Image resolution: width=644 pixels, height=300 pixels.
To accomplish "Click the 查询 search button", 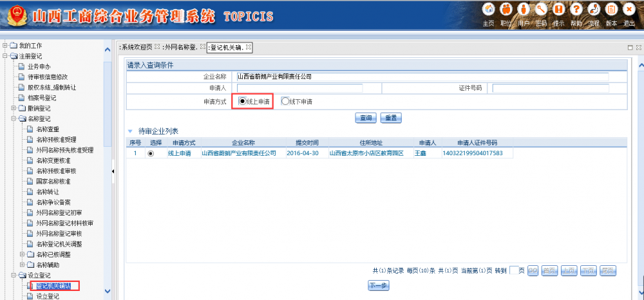I will 366,118.
